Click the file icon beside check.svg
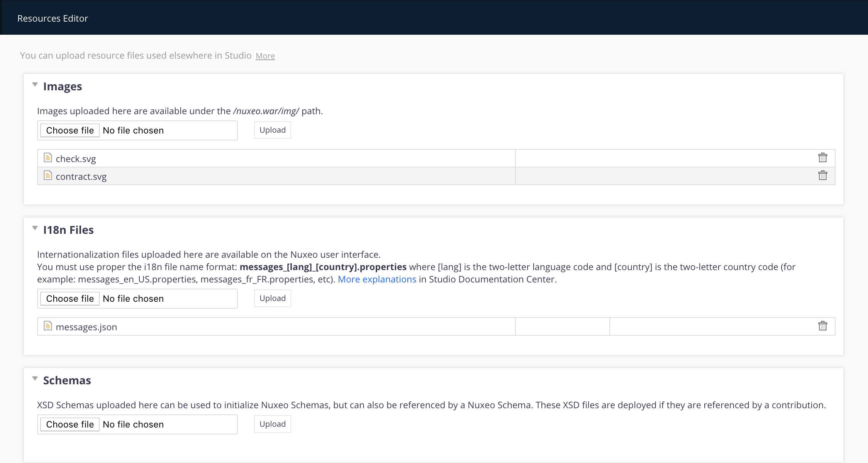Viewport: 868px width, 463px height. coord(48,157)
